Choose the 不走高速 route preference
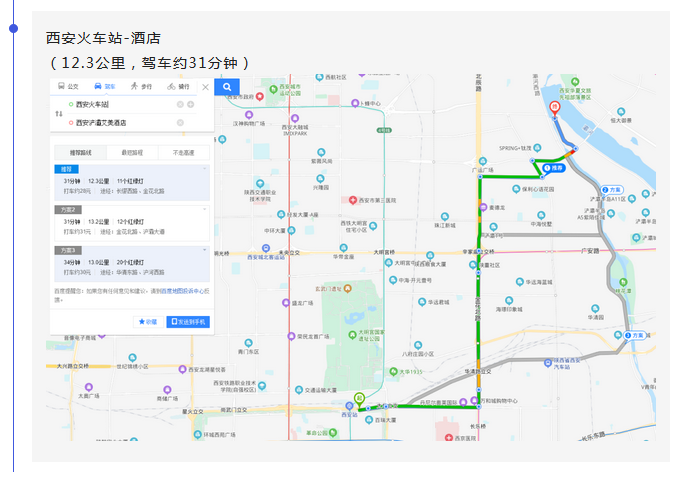The height and width of the screenshot is (478, 680). pos(183,153)
